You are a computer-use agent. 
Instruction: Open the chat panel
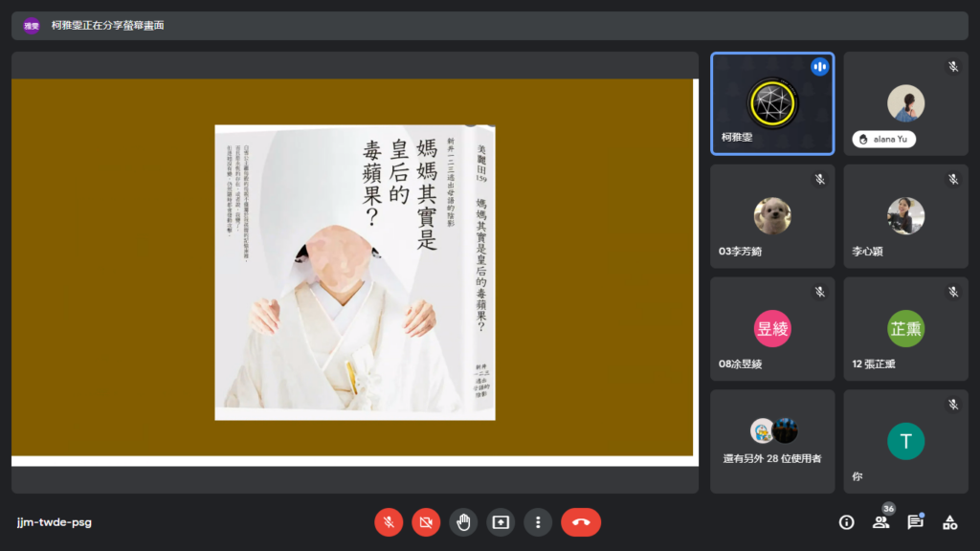click(x=915, y=522)
